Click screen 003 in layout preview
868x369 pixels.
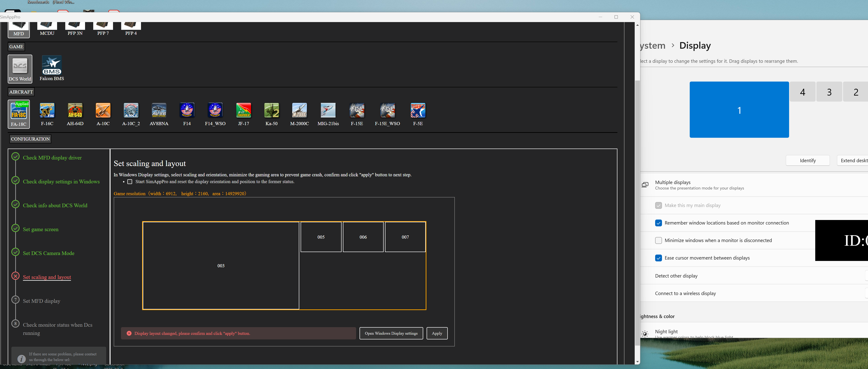point(221,265)
